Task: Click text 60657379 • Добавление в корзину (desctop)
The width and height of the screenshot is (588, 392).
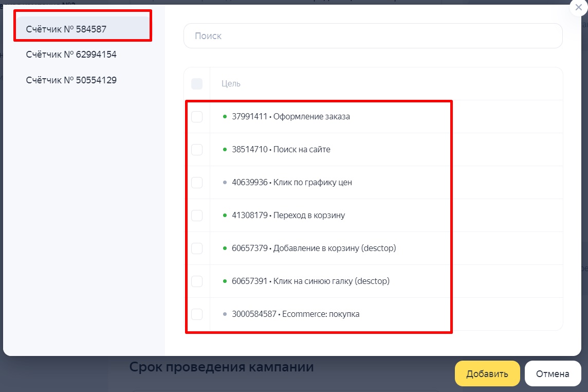Action: tap(314, 248)
